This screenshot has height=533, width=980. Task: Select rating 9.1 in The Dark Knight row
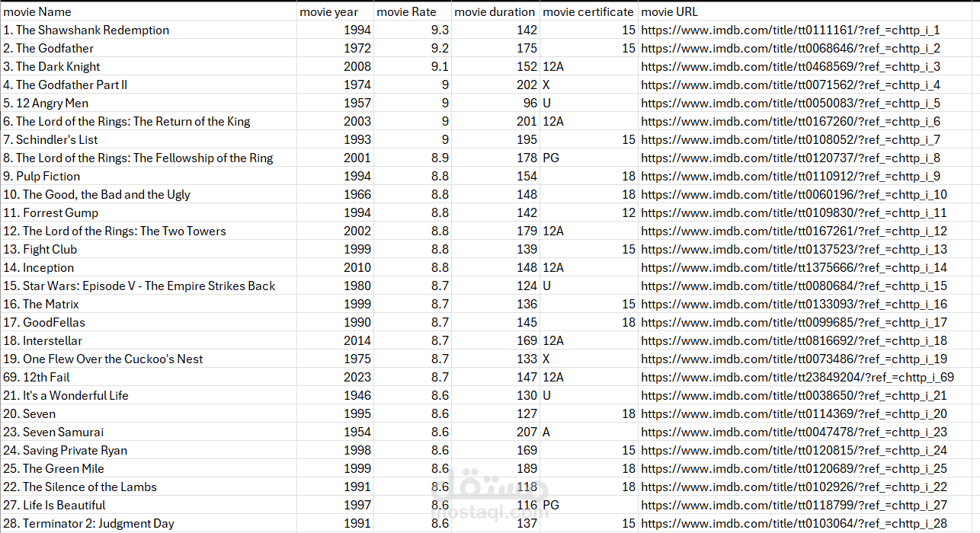tap(413, 66)
